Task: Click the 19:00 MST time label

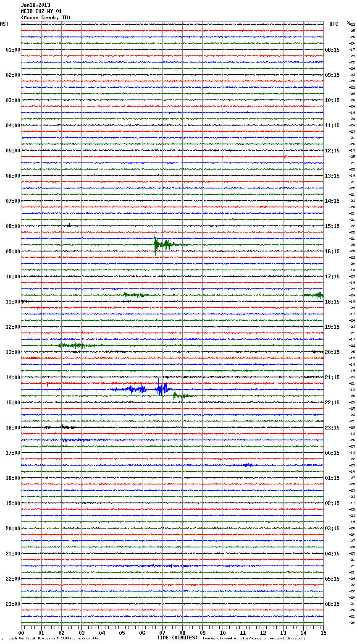Action: [13, 503]
